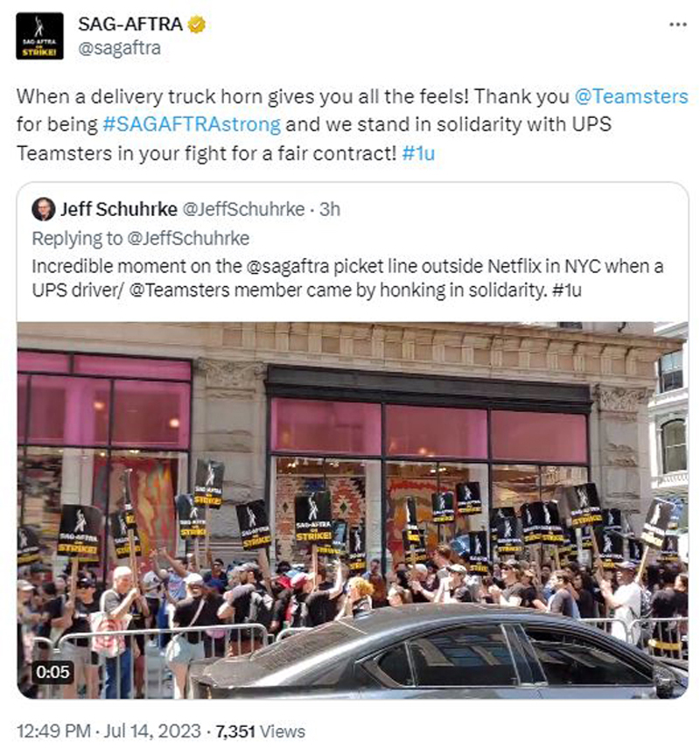The width and height of the screenshot is (700, 748).
Task: View the 7,351 Views count
Action: point(260,731)
